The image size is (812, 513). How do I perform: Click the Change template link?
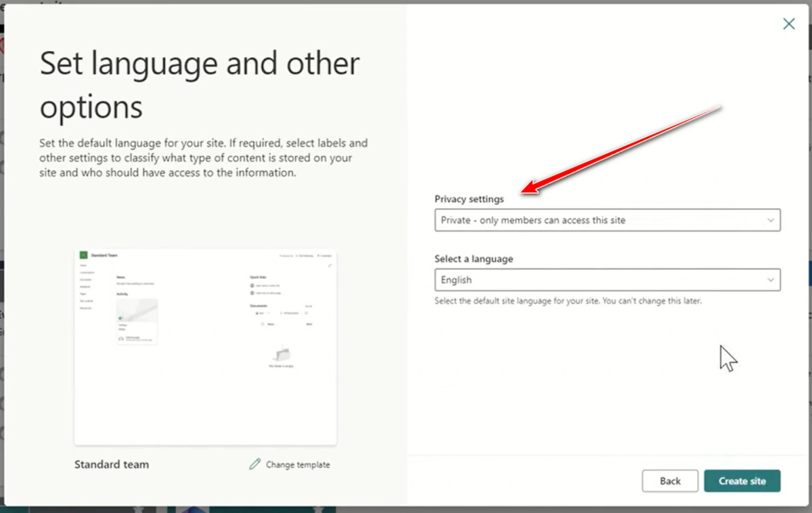point(298,465)
